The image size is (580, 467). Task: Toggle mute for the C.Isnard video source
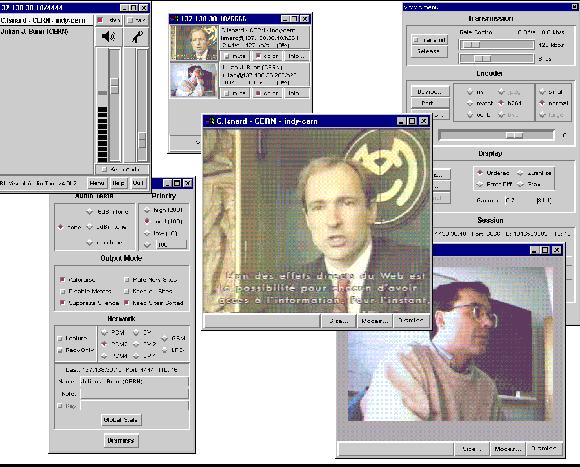click(235, 56)
